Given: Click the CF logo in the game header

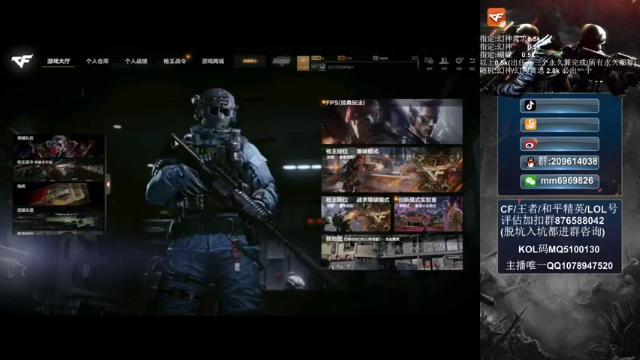Looking at the screenshot, I should click(x=22, y=61).
